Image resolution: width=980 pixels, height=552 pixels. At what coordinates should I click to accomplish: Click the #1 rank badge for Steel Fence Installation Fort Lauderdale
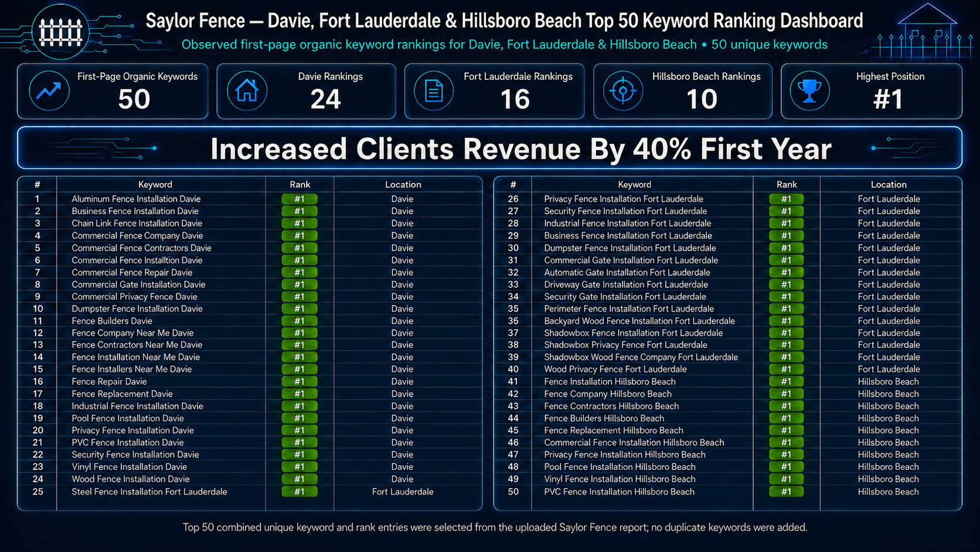point(300,492)
